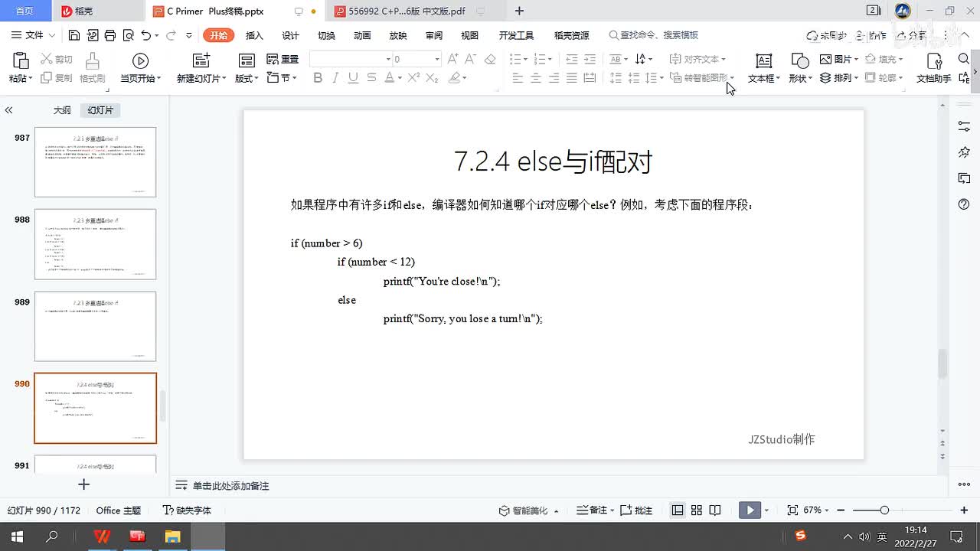Click Office 主题 in status bar

pos(119,510)
